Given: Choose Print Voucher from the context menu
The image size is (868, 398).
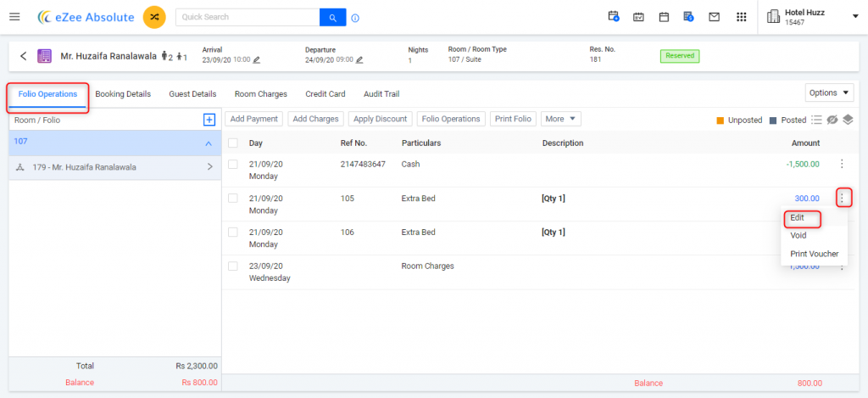Looking at the screenshot, I should [x=814, y=254].
